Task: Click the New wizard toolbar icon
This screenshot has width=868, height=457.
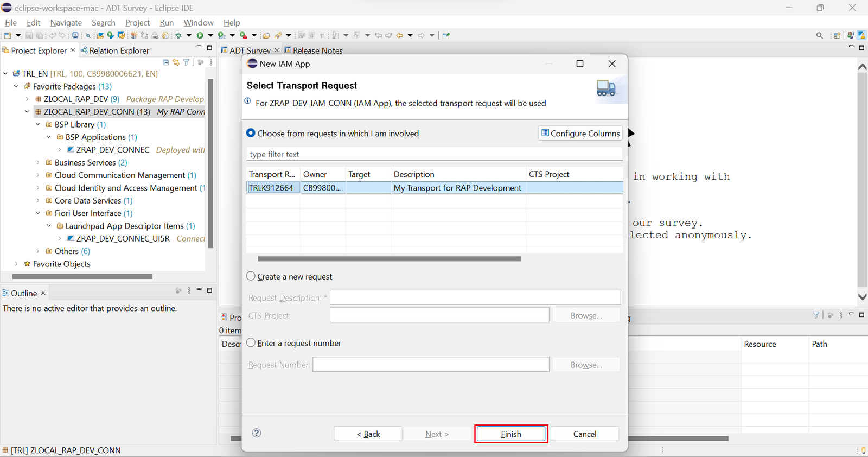Action: coord(8,35)
